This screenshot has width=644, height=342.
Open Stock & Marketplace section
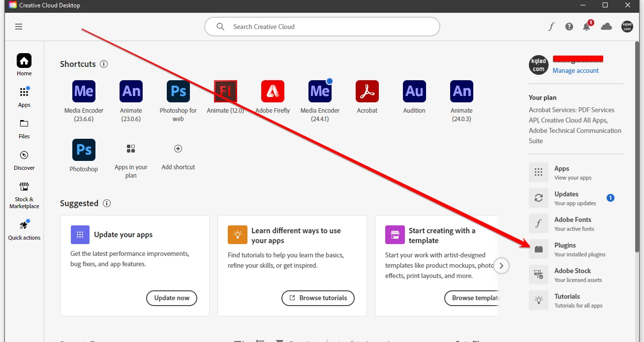pos(24,195)
